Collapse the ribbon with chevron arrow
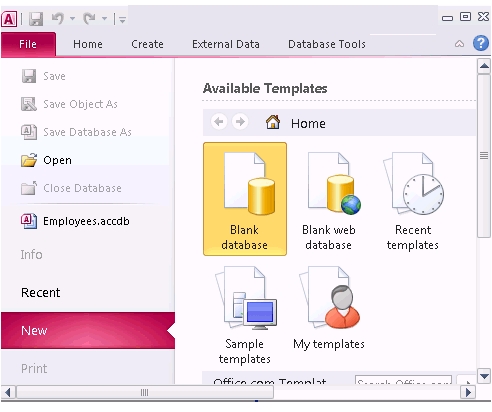The image size is (492, 412). click(459, 44)
